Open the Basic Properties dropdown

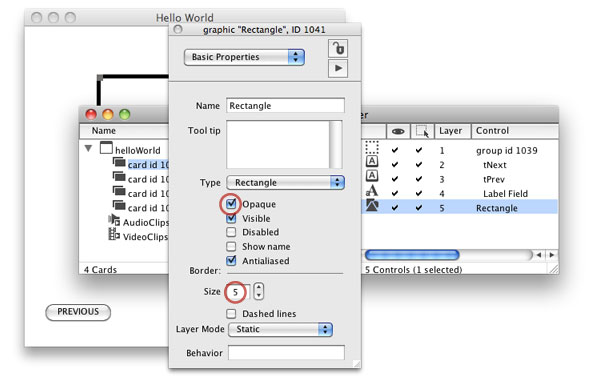click(244, 57)
